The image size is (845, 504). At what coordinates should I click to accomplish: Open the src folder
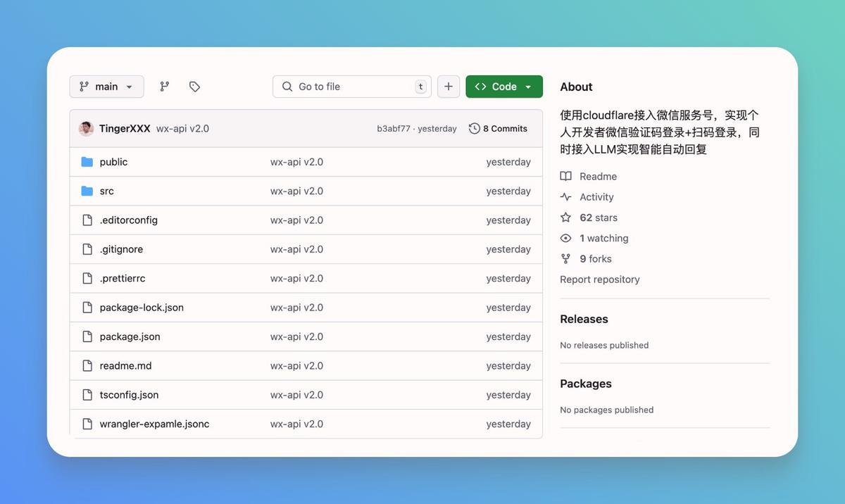point(106,191)
